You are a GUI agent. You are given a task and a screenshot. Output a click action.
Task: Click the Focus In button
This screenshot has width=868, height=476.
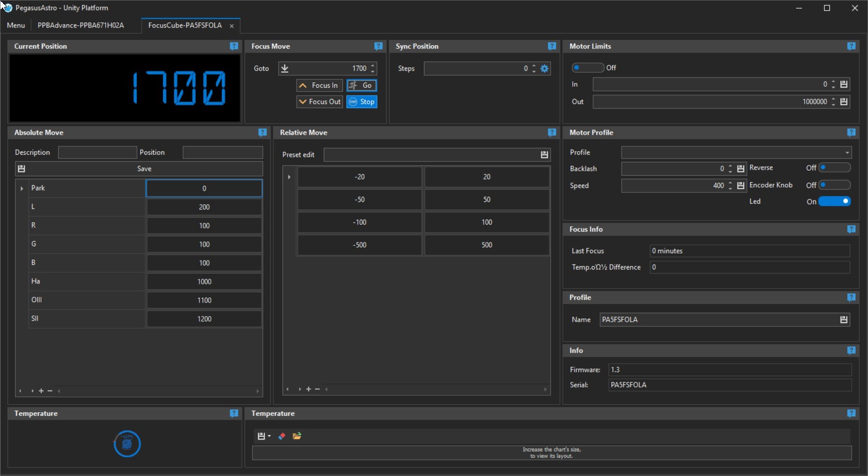coord(320,85)
